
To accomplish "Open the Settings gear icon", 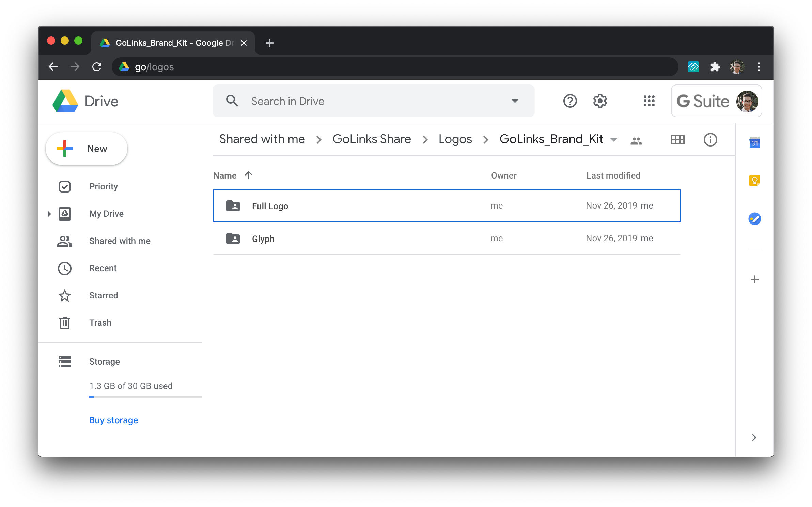I will [600, 101].
